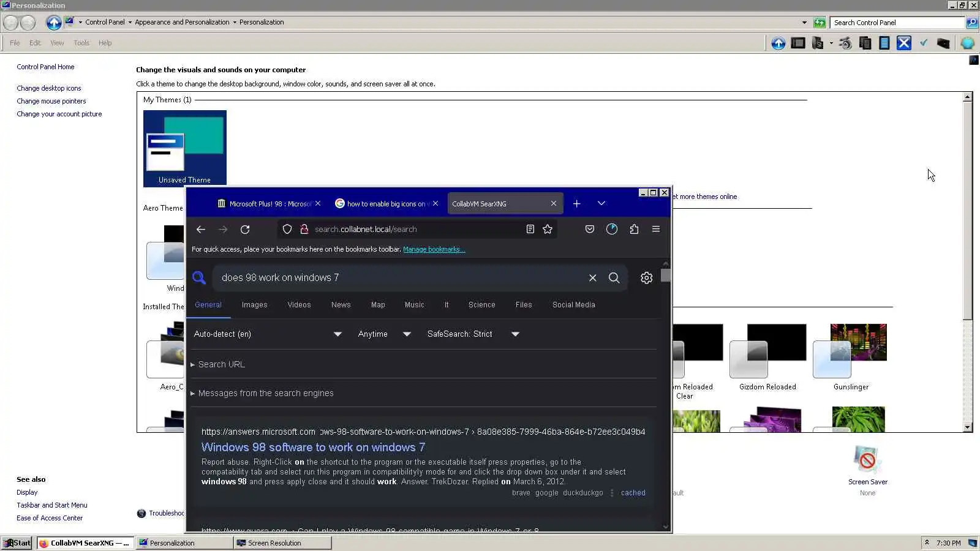Submit the search using the magnifier button
980x551 pixels.
pos(614,278)
